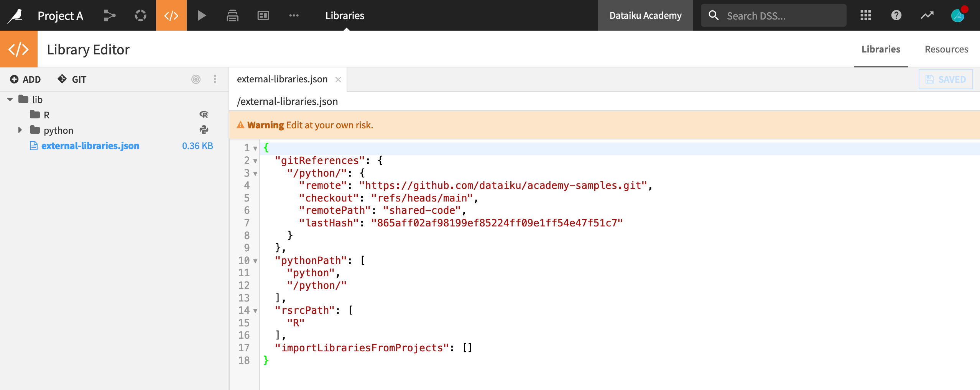The width and height of the screenshot is (980, 390).
Task: Switch to the Resources tab
Action: click(x=946, y=49)
